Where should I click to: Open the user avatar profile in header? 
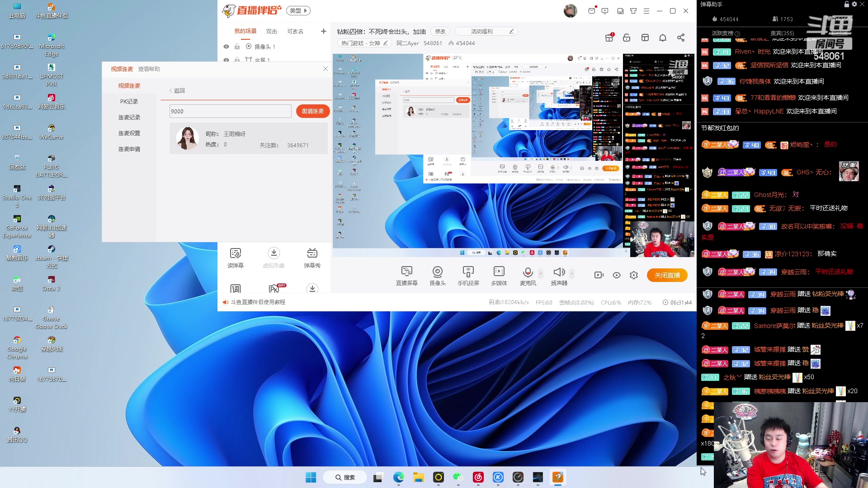pyautogui.click(x=571, y=10)
